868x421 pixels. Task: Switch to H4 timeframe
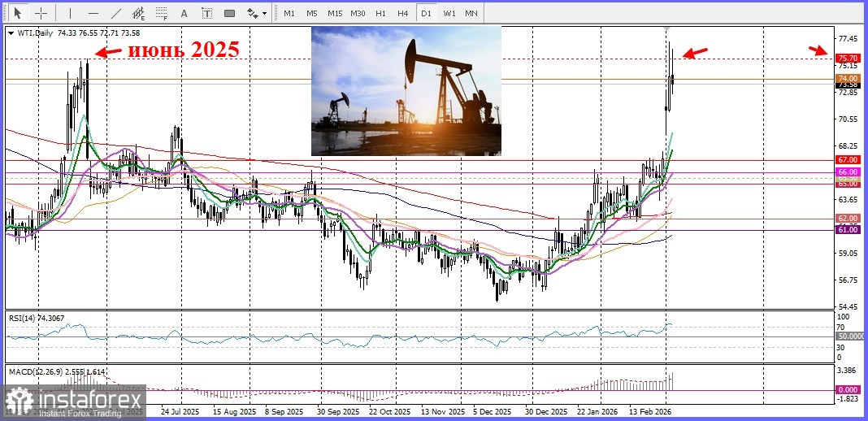403,13
